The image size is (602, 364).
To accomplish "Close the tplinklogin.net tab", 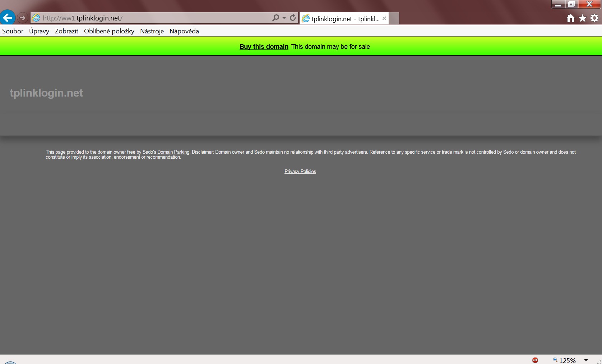I will [384, 18].
